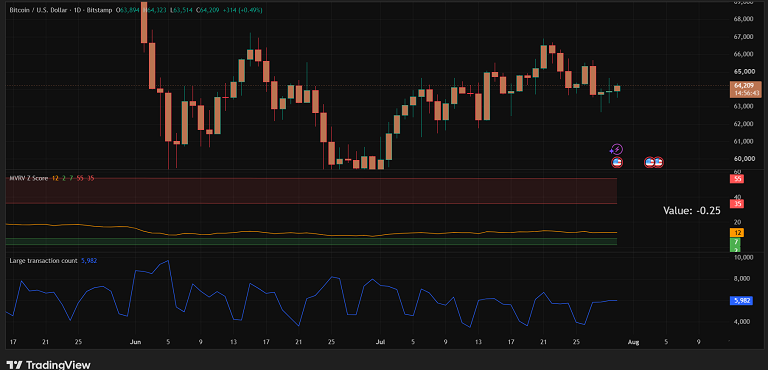The width and height of the screenshot is (768, 370).
Task: Click the purple lightning bolt updates icon
Action: point(617,149)
